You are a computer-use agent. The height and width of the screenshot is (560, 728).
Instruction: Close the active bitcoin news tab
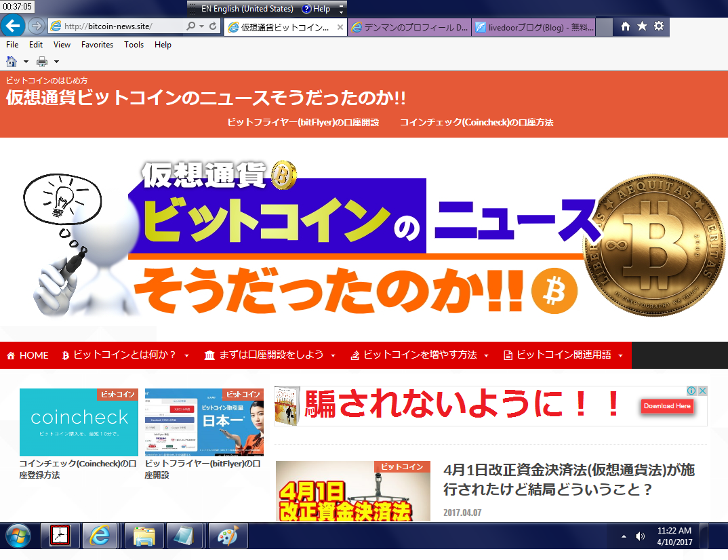[x=340, y=27]
